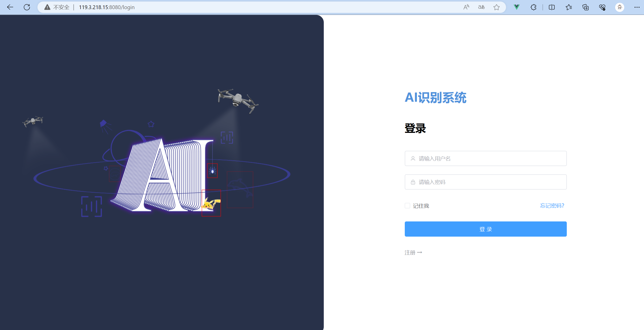Click the browser back arrow

[x=10, y=7]
